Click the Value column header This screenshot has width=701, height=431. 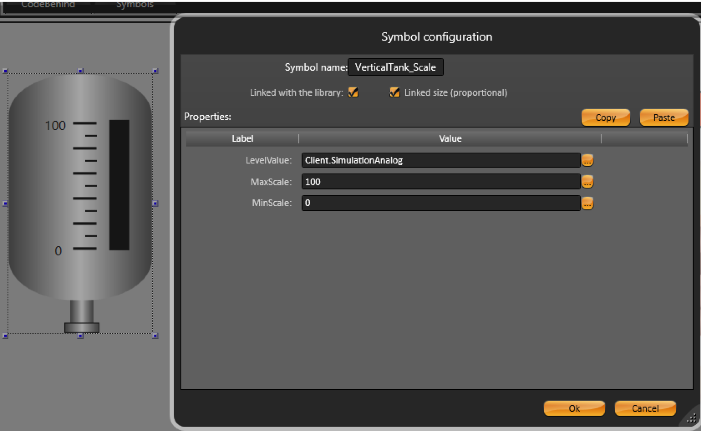[449, 139]
